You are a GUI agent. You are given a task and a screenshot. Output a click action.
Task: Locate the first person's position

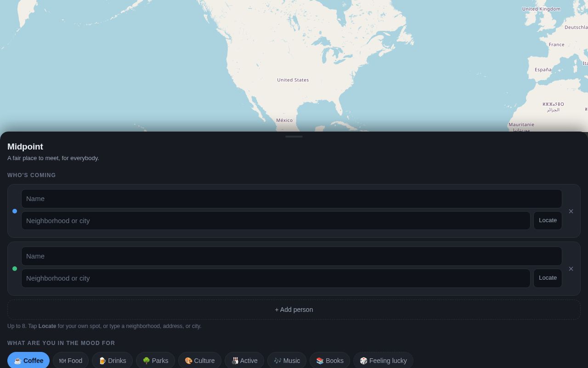548,220
